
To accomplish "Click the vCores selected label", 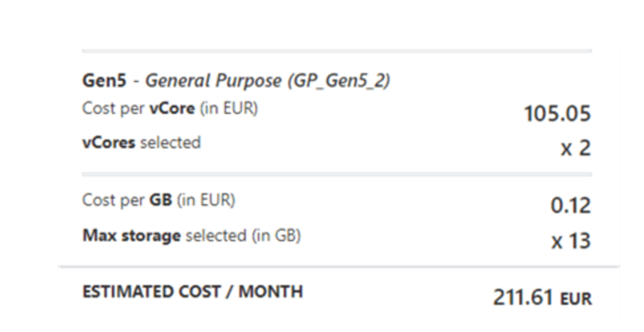I will (142, 142).
